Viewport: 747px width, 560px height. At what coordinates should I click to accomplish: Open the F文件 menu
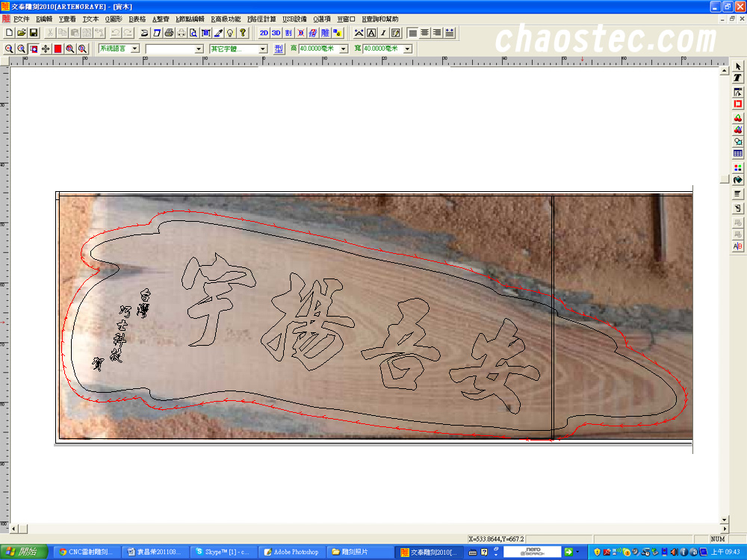(22, 19)
